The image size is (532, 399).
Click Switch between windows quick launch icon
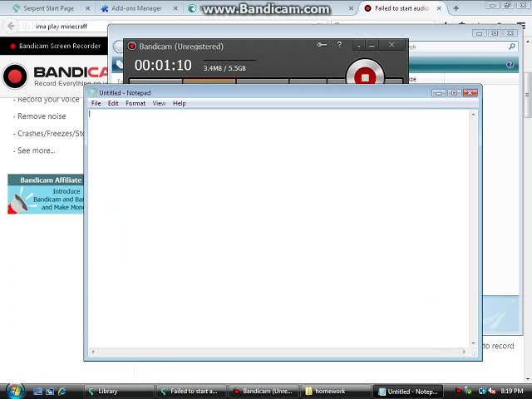50,392
